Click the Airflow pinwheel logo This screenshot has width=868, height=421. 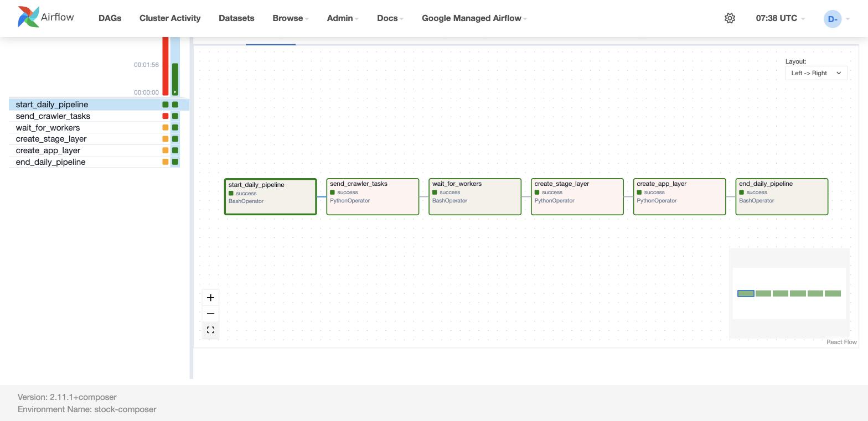tap(28, 17)
